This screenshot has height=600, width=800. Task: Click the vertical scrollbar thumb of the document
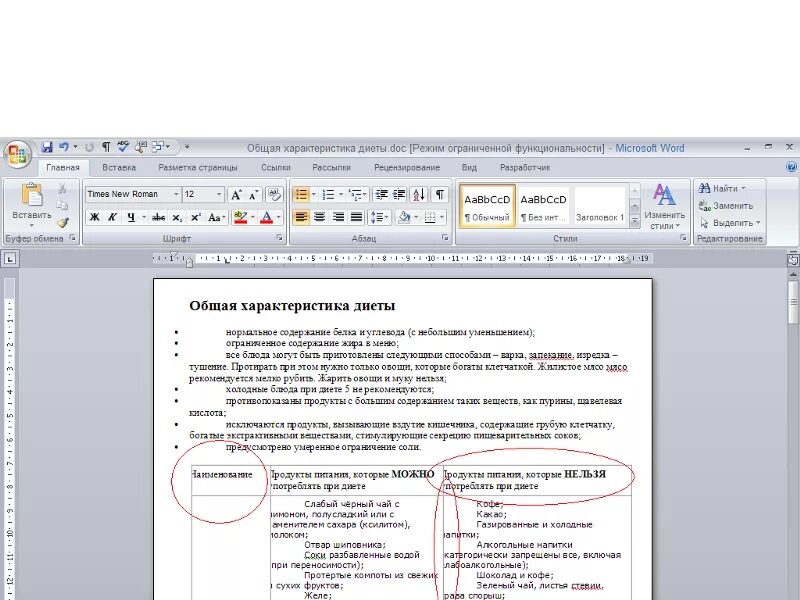(x=793, y=302)
